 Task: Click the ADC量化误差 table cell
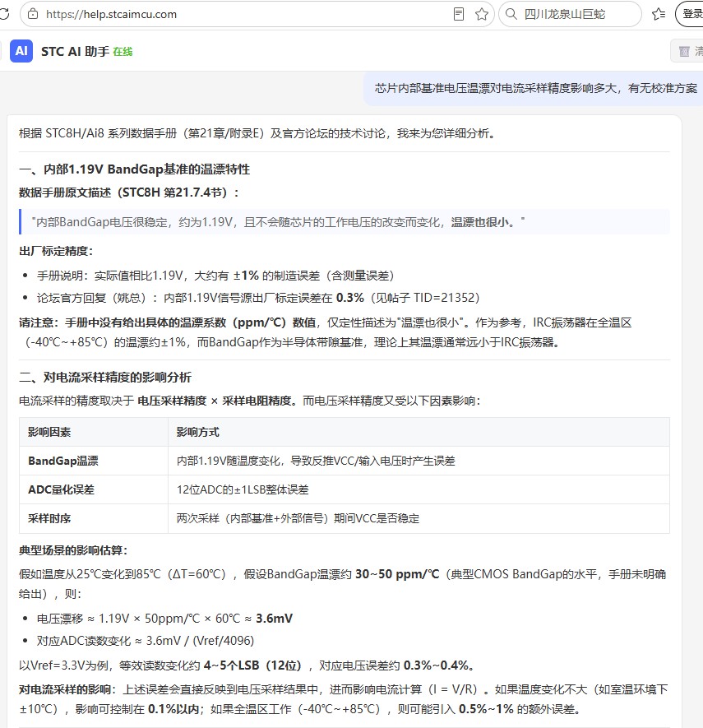[x=93, y=489]
